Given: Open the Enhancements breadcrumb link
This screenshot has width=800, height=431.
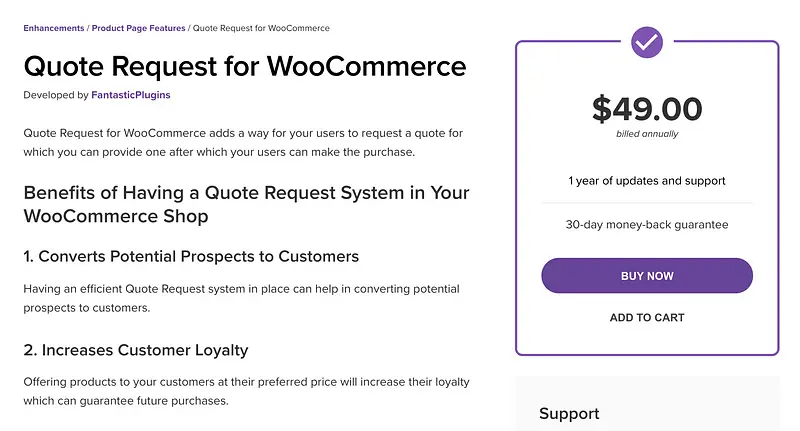Looking at the screenshot, I should (x=56, y=28).
